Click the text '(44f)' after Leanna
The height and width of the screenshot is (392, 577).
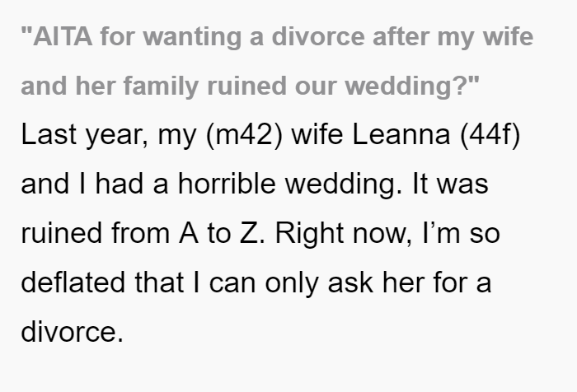pyautogui.click(x=490, y=135)
